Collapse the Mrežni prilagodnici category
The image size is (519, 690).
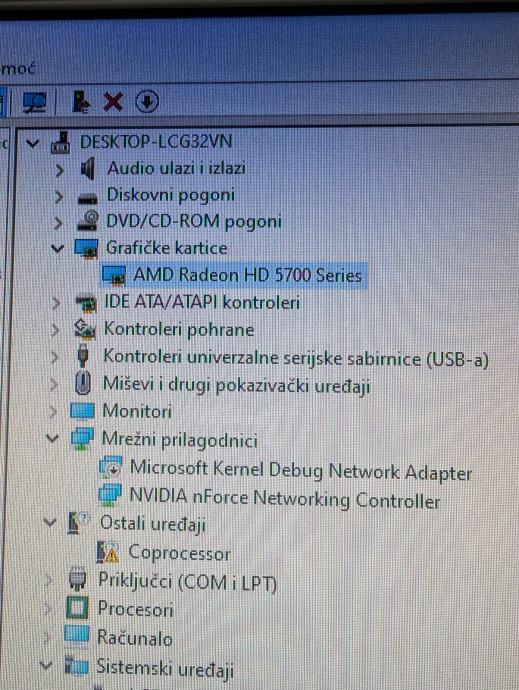coord(52,438)
